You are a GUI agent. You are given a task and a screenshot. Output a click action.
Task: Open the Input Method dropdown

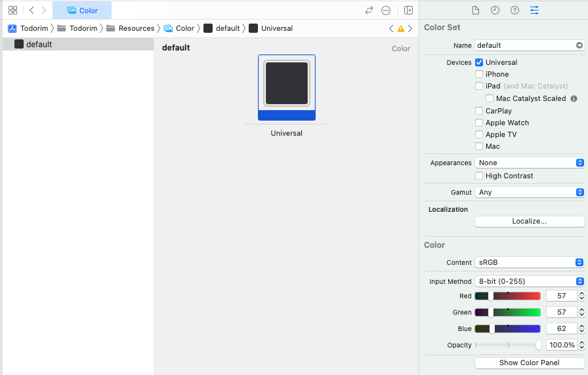[530, 281]
